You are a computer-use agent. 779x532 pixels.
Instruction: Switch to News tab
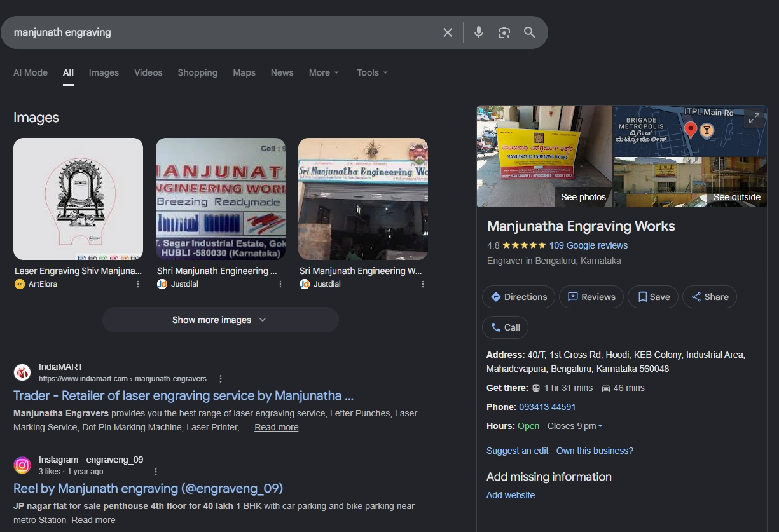pyautogui.click(x=282, y=72)
